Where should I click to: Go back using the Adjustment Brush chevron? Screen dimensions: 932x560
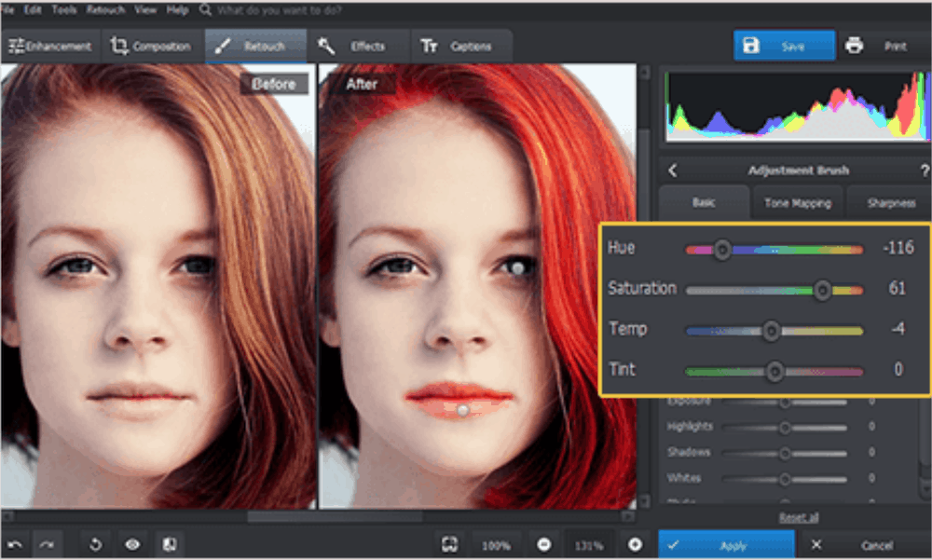[x=672, y=171]
